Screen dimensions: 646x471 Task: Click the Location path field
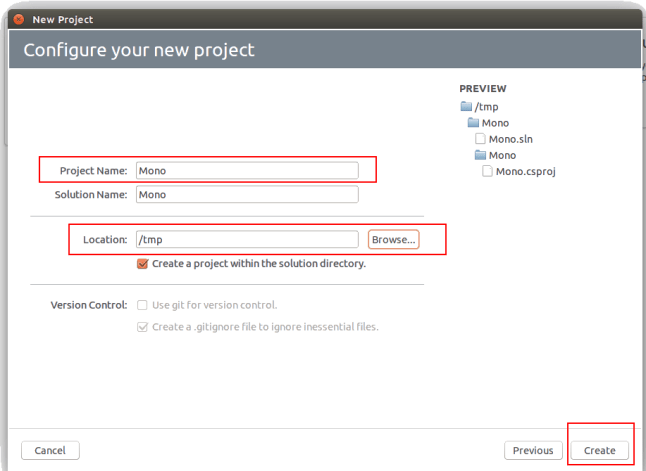coord(246,240)
